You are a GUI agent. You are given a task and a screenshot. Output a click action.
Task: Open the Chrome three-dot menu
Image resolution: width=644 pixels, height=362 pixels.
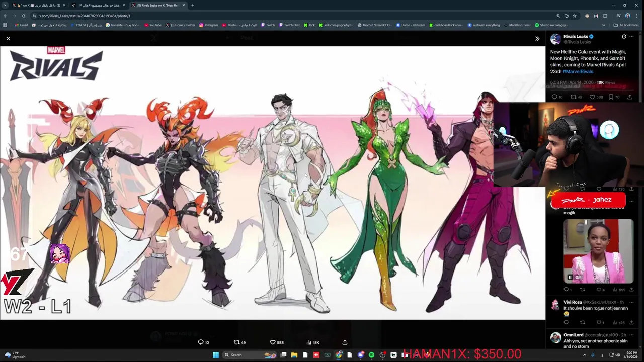click(x=638, y=16)
